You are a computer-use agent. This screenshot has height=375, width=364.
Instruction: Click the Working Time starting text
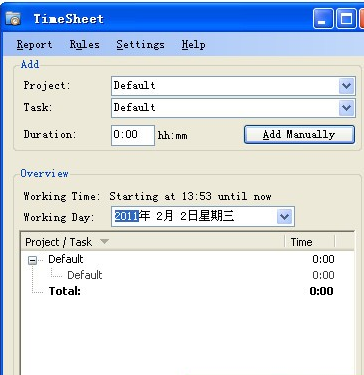(190, 196)
